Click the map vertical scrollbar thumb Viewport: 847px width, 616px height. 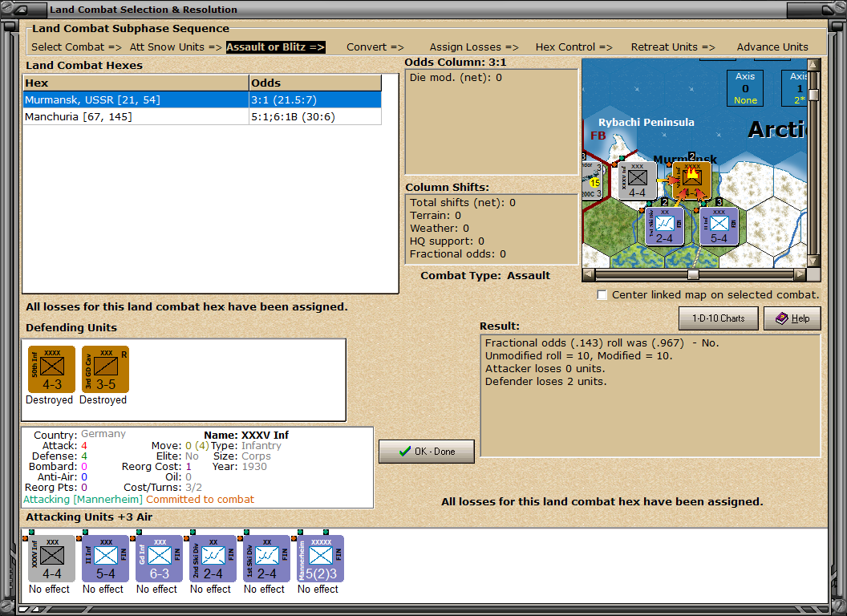813,95
